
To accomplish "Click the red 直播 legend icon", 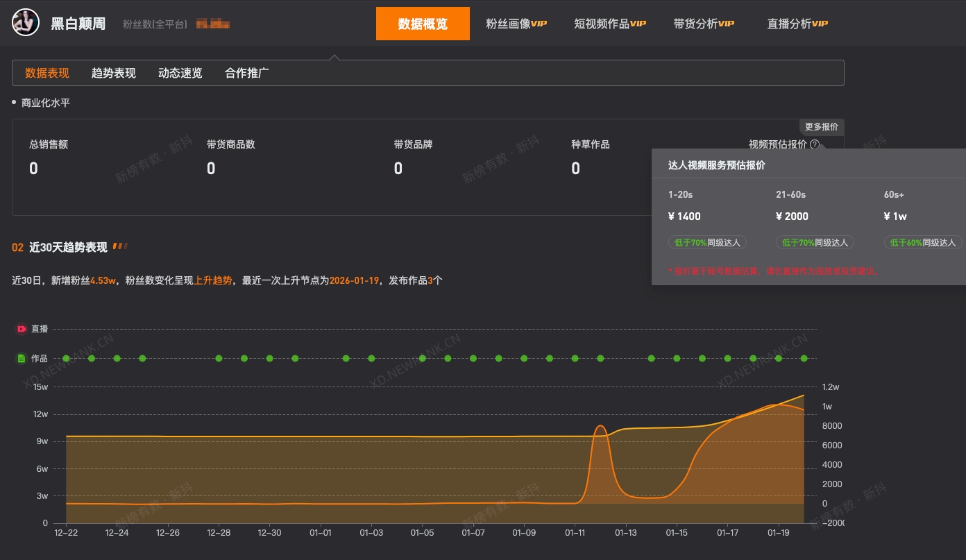I will (22, 329).
